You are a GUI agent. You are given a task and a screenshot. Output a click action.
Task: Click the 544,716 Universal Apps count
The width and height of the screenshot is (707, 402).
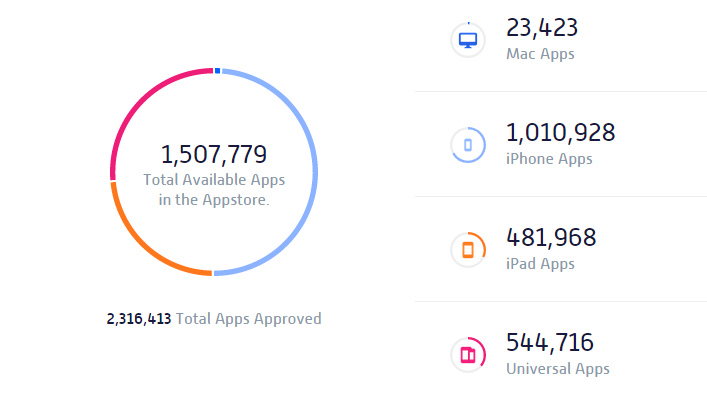[x=550, y=343]
